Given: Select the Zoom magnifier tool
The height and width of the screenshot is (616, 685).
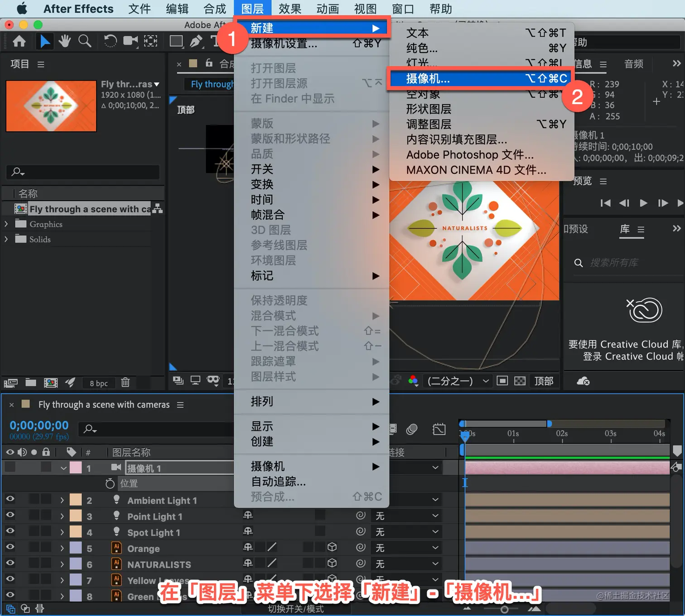Looking at the screenshot, I should coord(85,41).
